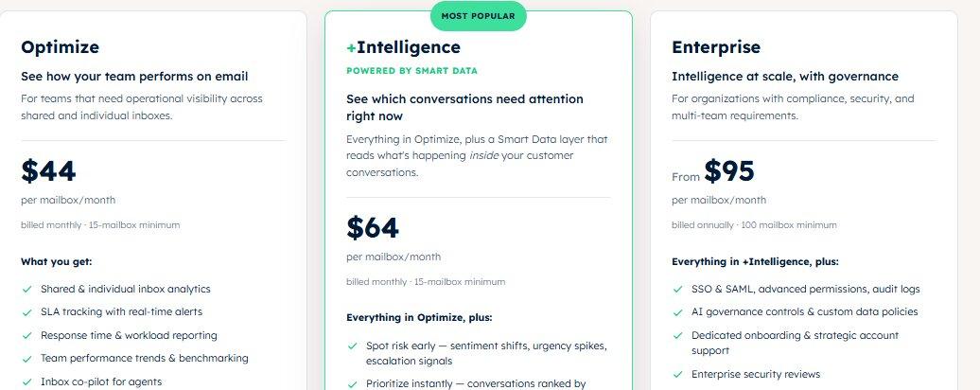Click checkmark beside Response time & workload reporting
Viewport: 980px width, 390px height.
point(26,336)
